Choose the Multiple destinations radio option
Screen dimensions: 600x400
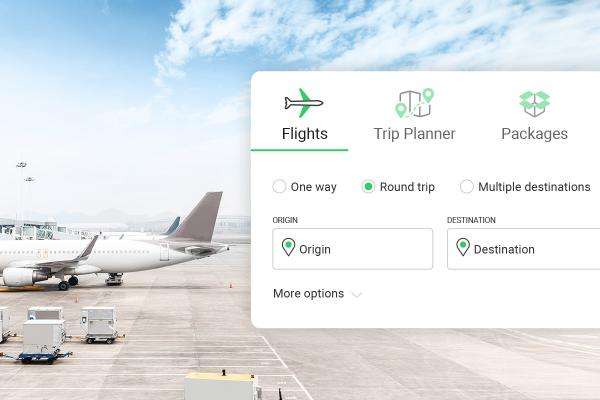[466, 186]
